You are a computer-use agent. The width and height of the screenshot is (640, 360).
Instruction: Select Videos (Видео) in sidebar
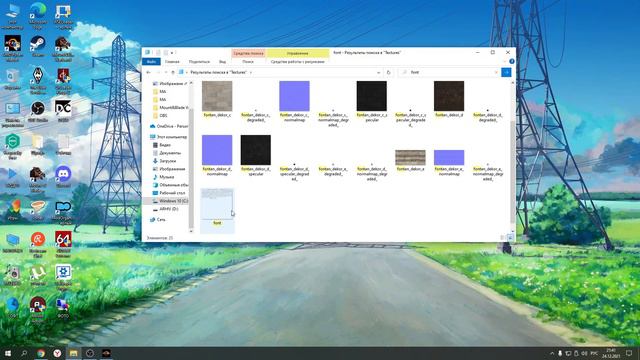(162, 145)
